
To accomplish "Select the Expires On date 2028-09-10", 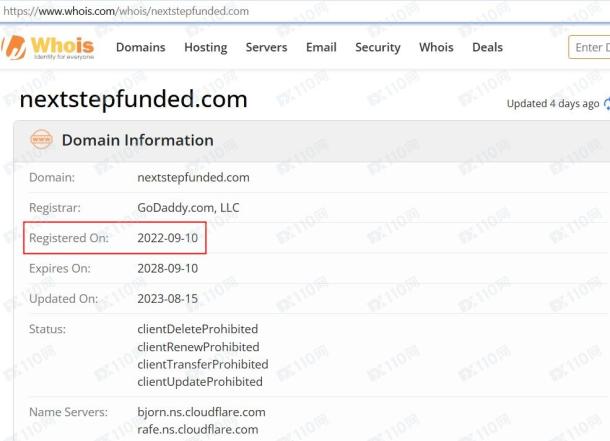I will [168, 268].
